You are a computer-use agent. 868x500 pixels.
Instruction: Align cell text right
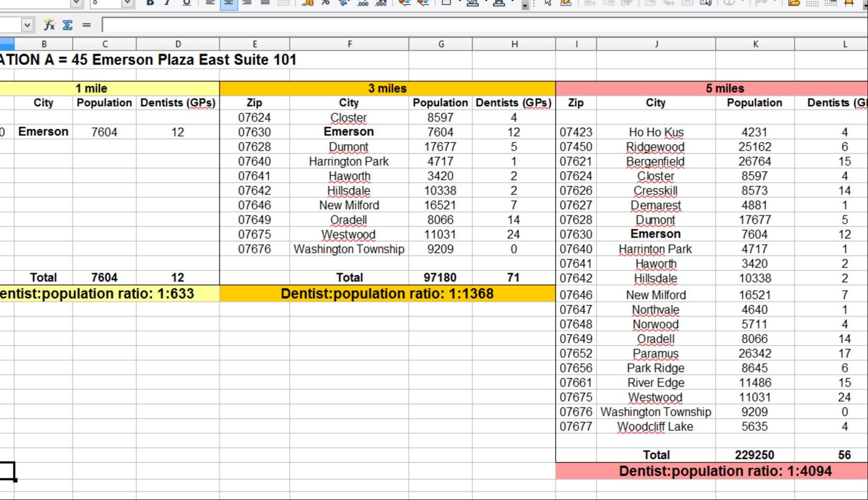(x=247, y=3)
